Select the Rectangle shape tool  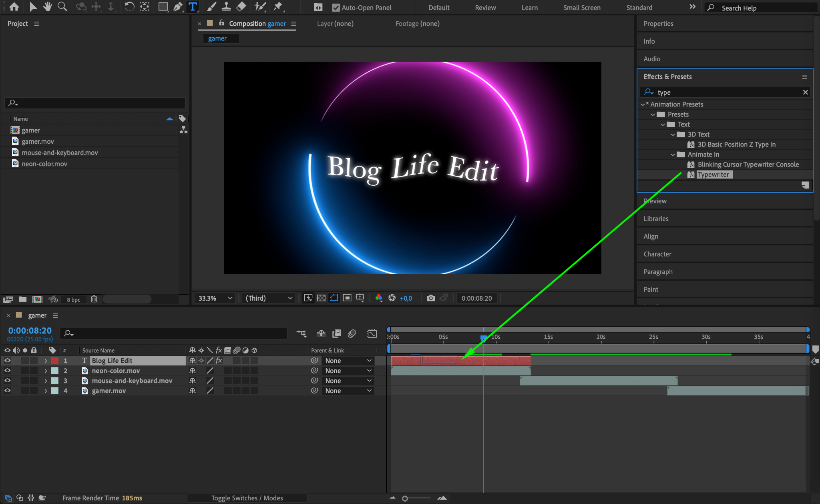pos(163,7)
